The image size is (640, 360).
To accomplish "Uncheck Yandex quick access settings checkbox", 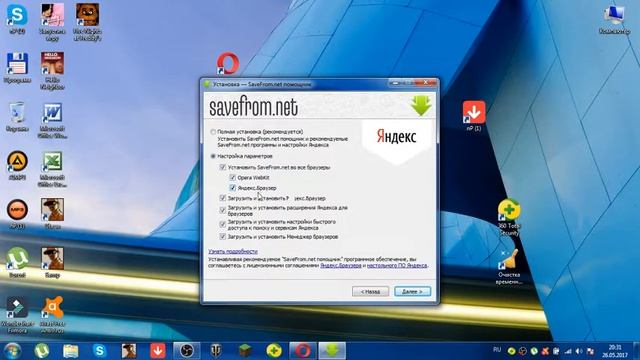I will tap(222, 224).
